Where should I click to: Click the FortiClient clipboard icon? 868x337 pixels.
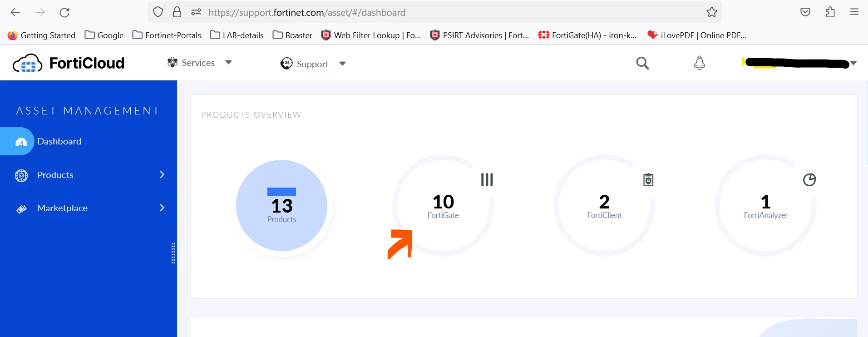click(x=648, y=180)
